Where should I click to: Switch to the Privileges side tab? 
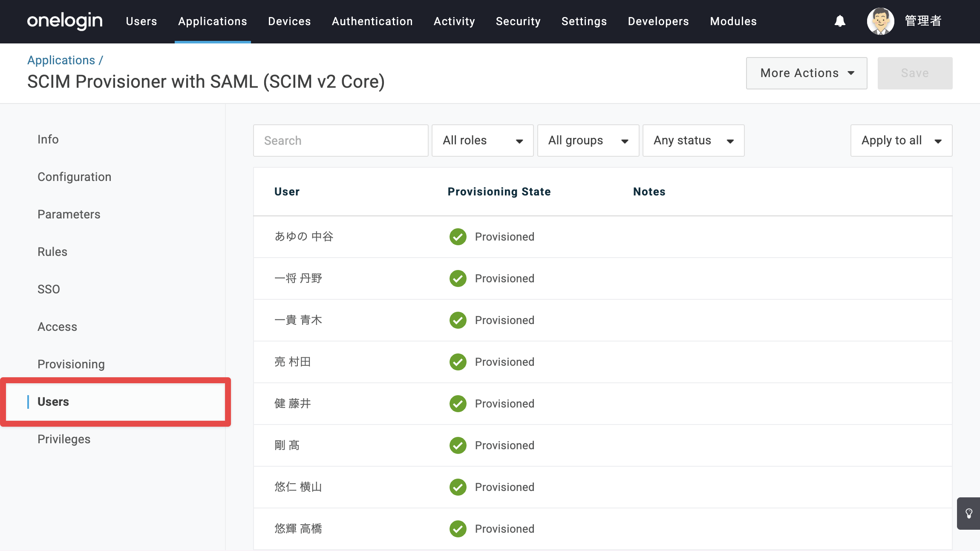64,439
